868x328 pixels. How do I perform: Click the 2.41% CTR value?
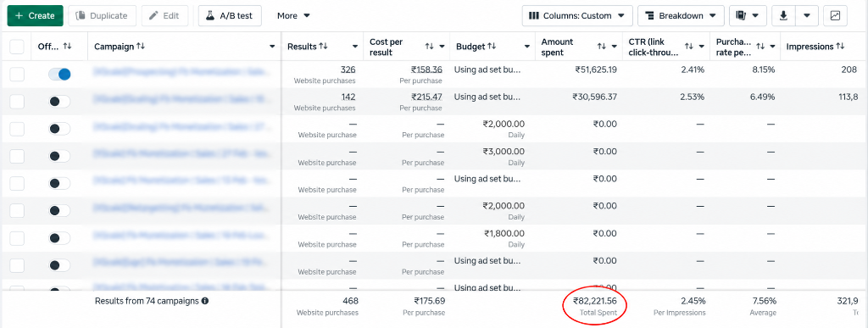(x=693, y=69)
